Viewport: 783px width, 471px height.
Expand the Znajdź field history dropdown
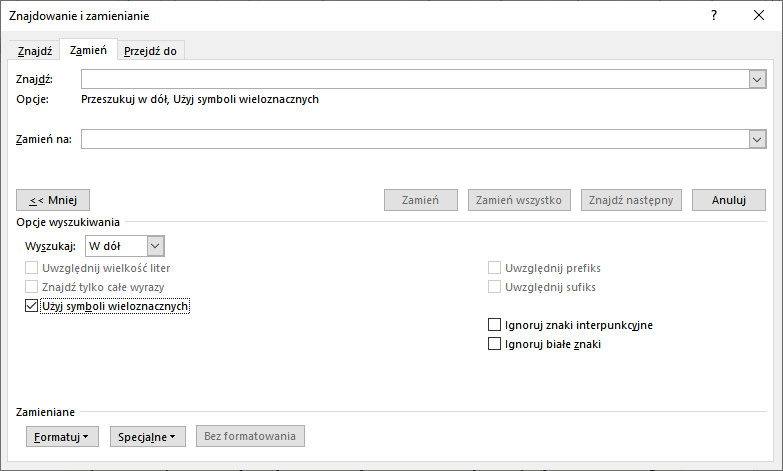[x=757, y=79]
